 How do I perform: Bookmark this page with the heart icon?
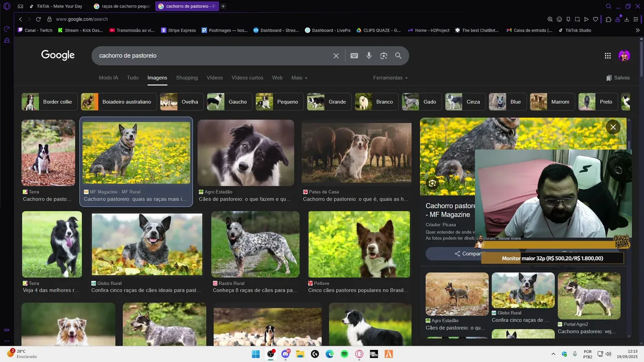point(596,19)
